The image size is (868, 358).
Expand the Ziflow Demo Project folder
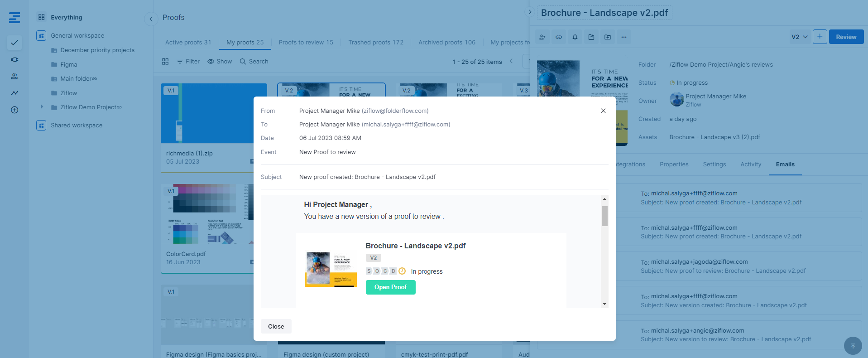[42, 107]
